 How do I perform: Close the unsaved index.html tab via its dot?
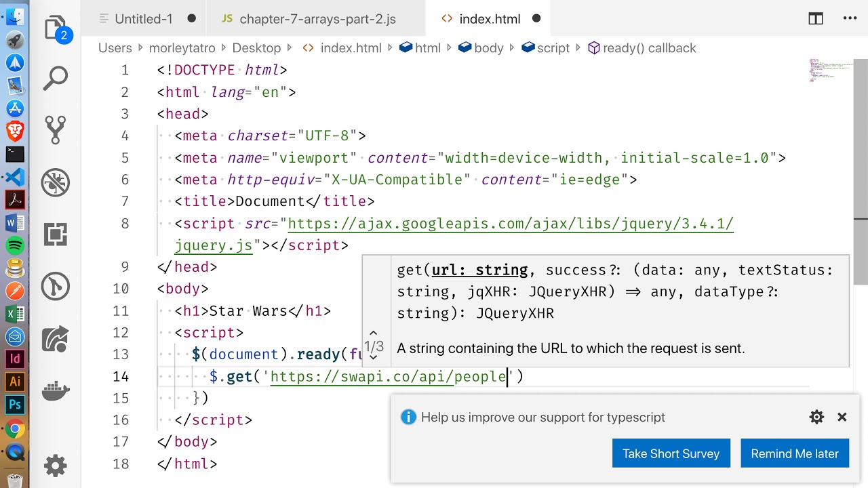pos(536,19)
